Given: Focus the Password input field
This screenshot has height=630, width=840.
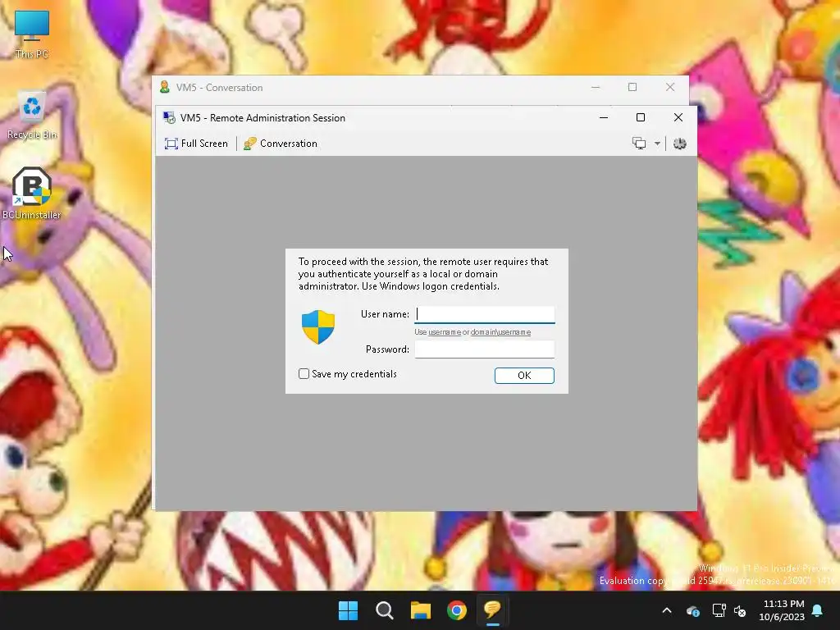Looking at the screenshot, I should (x=485, y=349).
